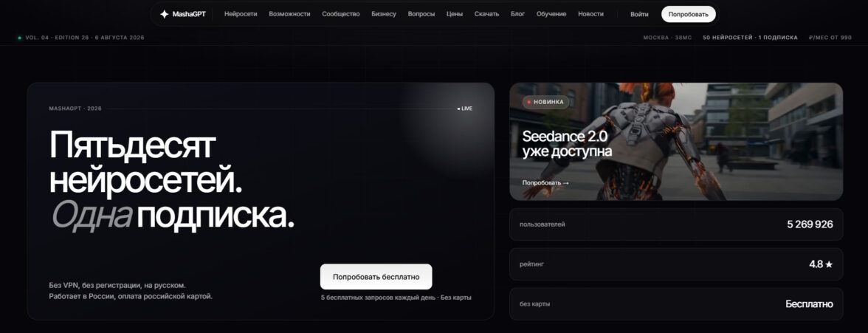The height and width of the screenshot is (333, 868).
Task: Click the green status dot before VOL. 04
Action: point(19,38)
